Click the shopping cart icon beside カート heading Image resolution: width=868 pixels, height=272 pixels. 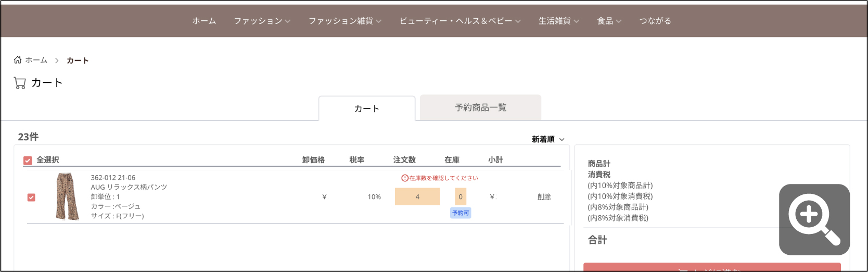pos(20,83)
